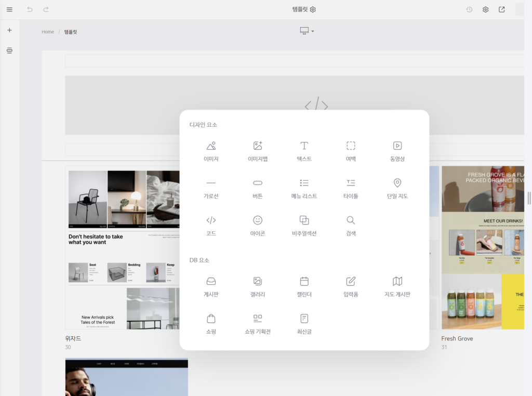The image size is (532, 396).
Task: Add a 갤러리 gallery element
Action: point(258,287)
